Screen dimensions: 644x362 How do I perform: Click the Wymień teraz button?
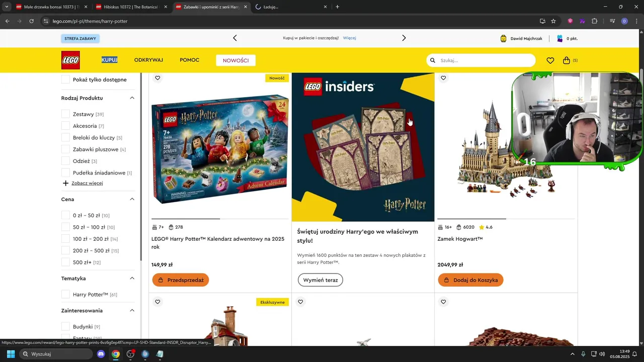pos(320,280)
